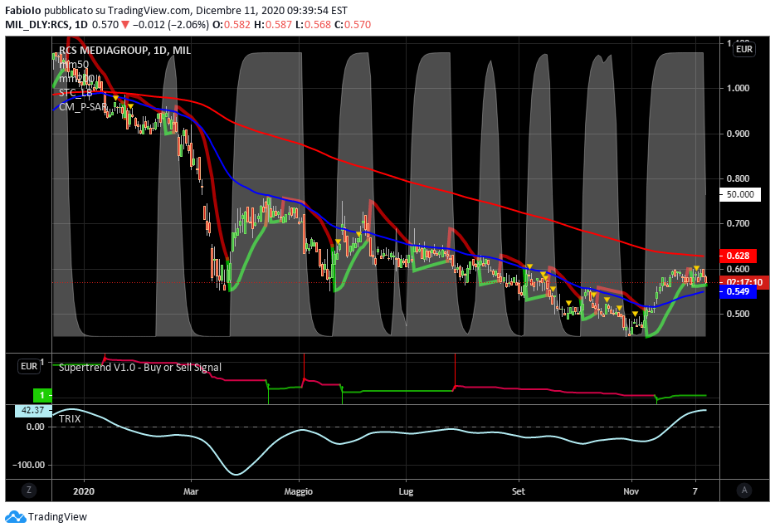Click the −100.00 TRIX axis label
The width and height of the screenshot is (775, 532).
[x=29, y=466]
